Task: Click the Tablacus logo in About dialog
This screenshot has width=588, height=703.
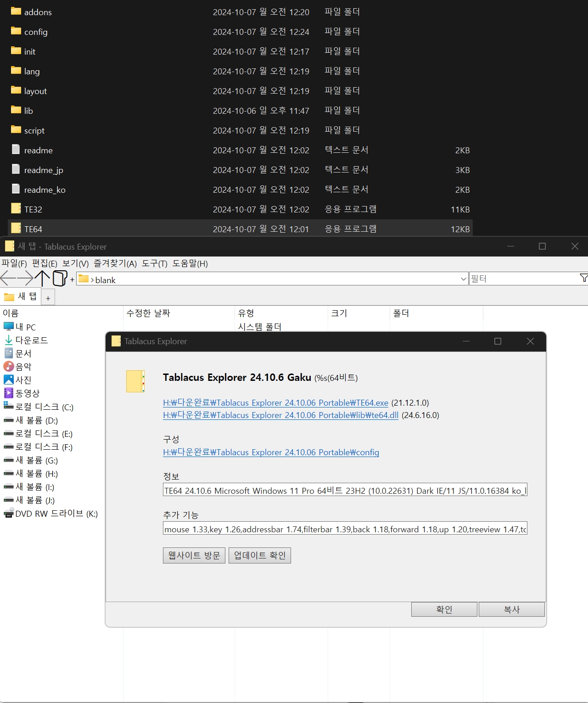Action: [x=135, y=381]
